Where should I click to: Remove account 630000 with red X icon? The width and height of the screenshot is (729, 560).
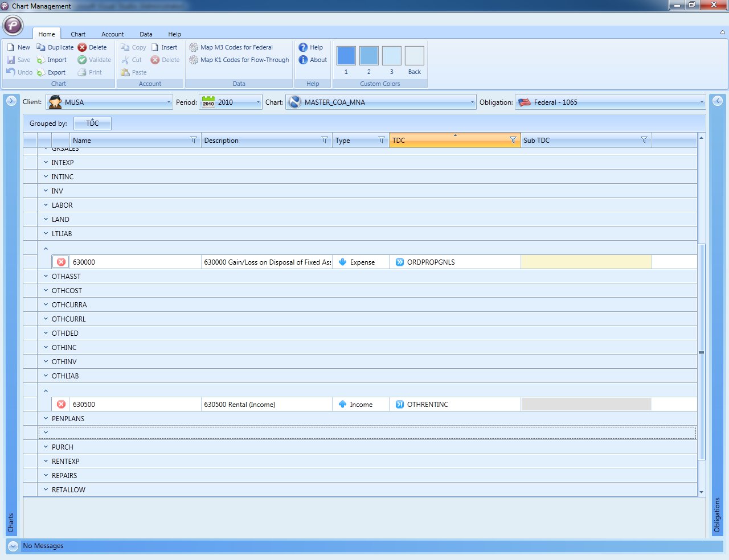click(61, 262)
